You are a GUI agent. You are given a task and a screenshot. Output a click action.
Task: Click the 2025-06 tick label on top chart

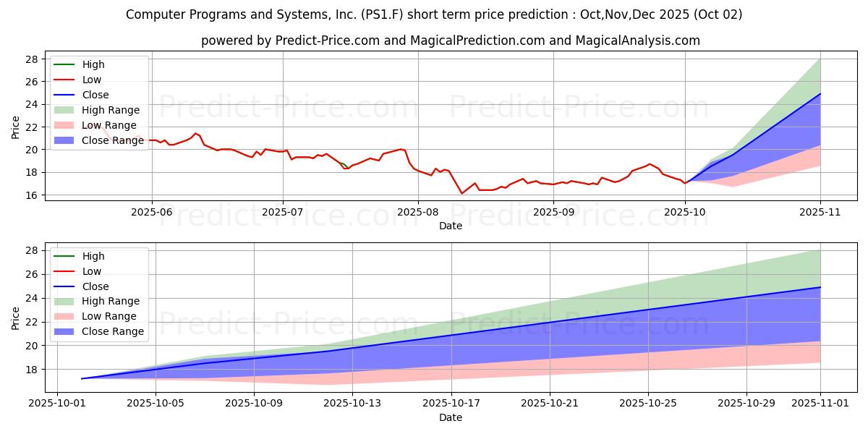pyautogui.click(x=151, y=213)
